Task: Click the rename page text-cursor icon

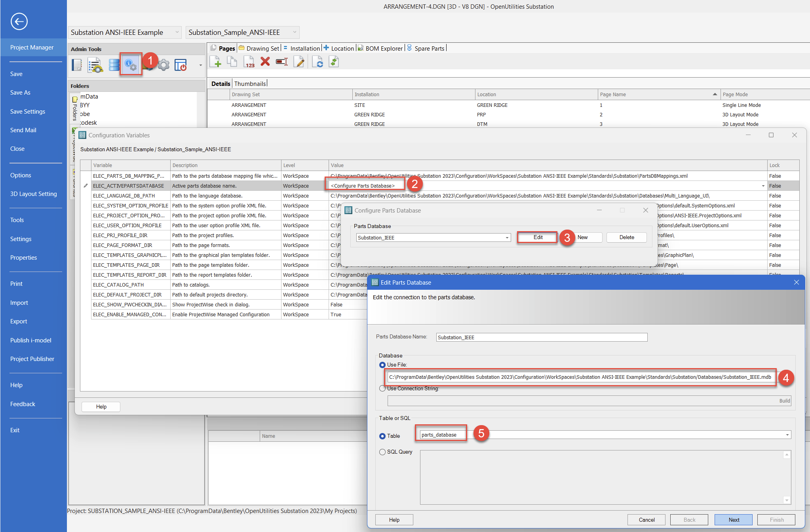Action: click(282, 62)
